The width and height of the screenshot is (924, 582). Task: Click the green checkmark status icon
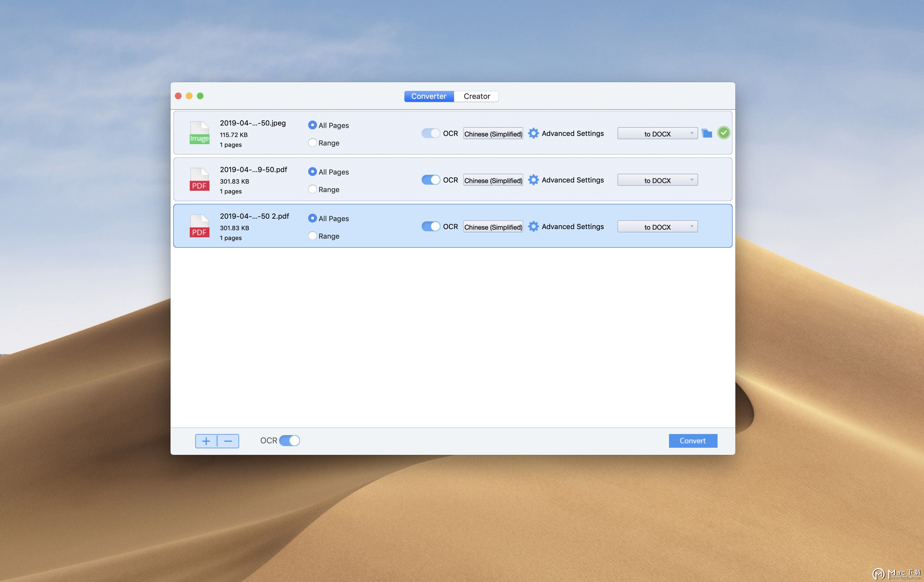[724, 133]
